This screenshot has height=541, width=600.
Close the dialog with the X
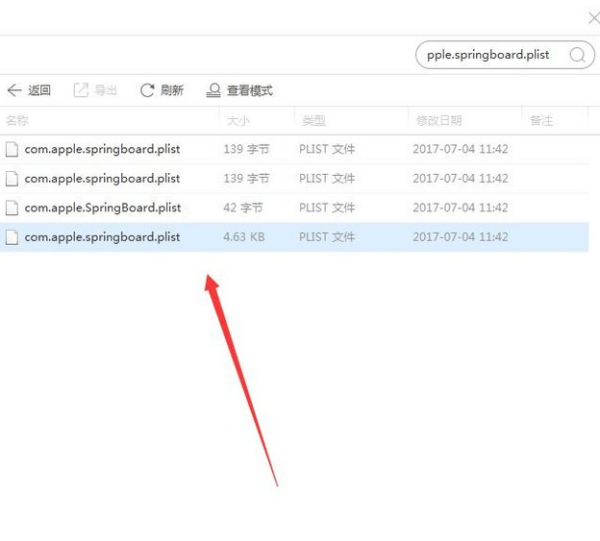(x=594, y=18)
